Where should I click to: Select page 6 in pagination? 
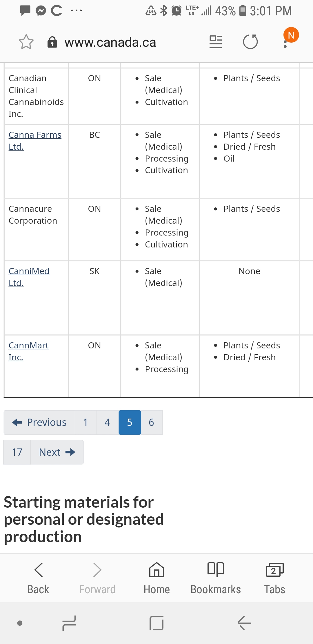pyautogui.click(x=152, y=422)
